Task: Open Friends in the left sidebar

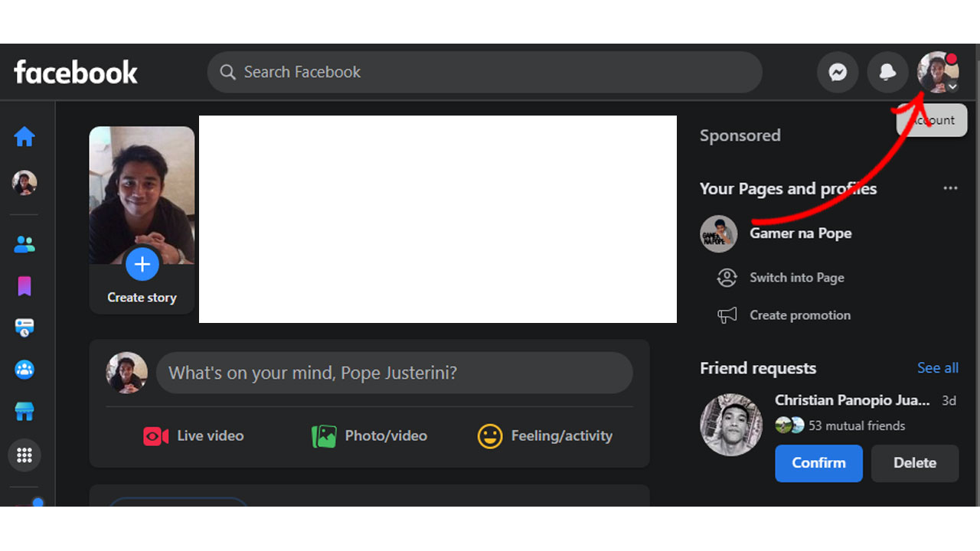Action: click(x=24, y=245)
